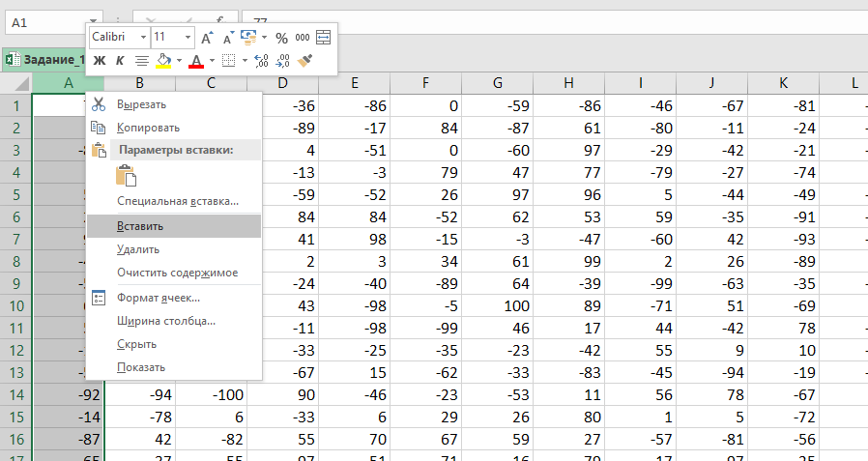Apply the red font color swatch
The image size is (868, 461).
196,61
